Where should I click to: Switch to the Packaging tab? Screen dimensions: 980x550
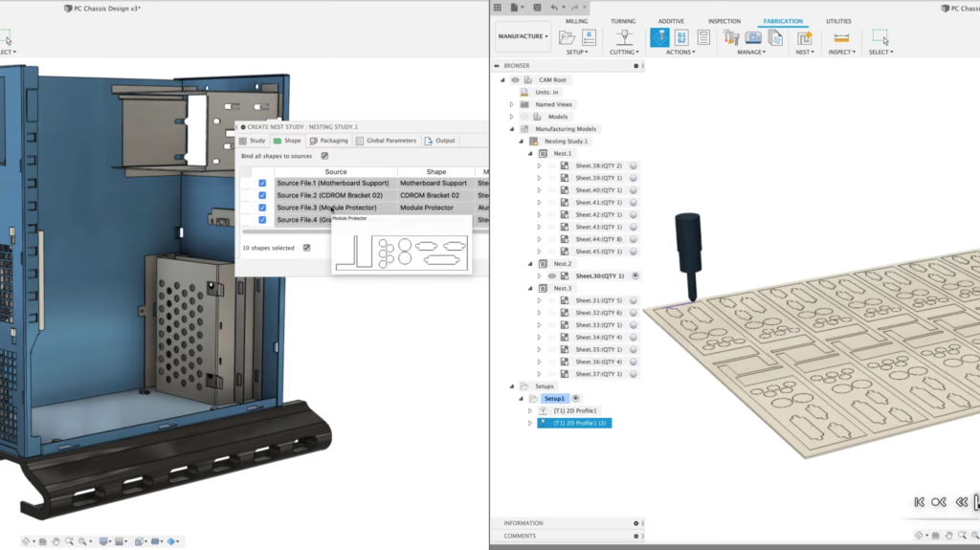(x=327, y=141)
